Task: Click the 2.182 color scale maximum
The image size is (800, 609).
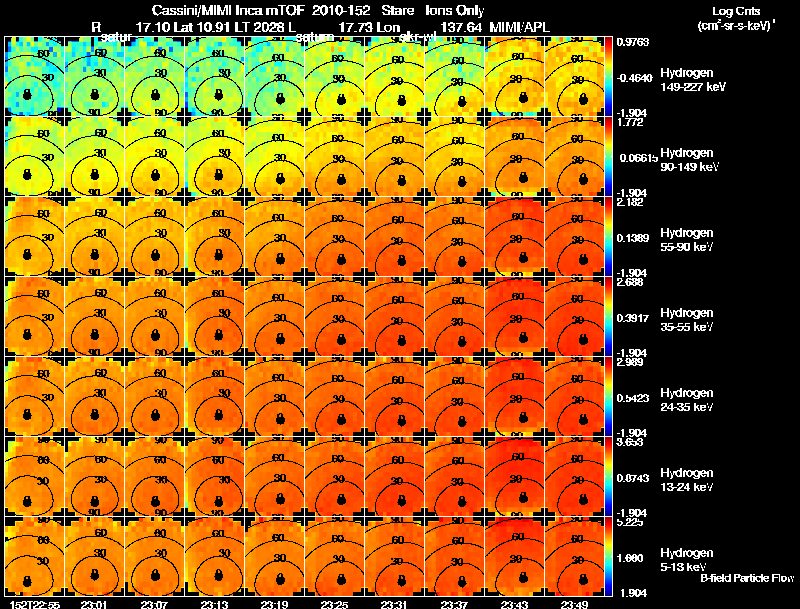Action: [630, 202]
